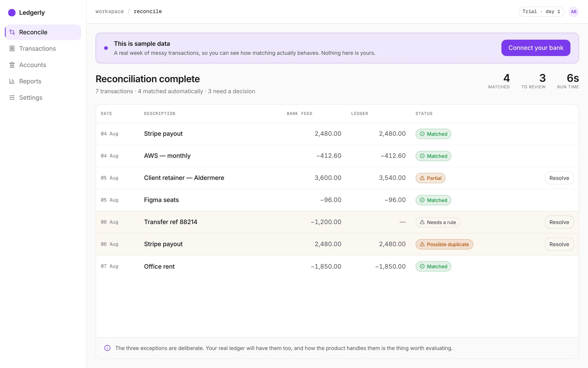Click the STATUS column header

424,113
